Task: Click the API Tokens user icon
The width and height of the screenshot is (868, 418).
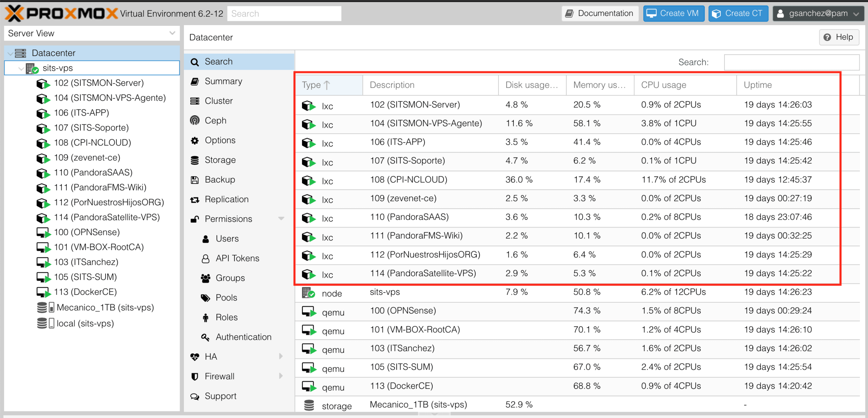Action: click(206, 258)
